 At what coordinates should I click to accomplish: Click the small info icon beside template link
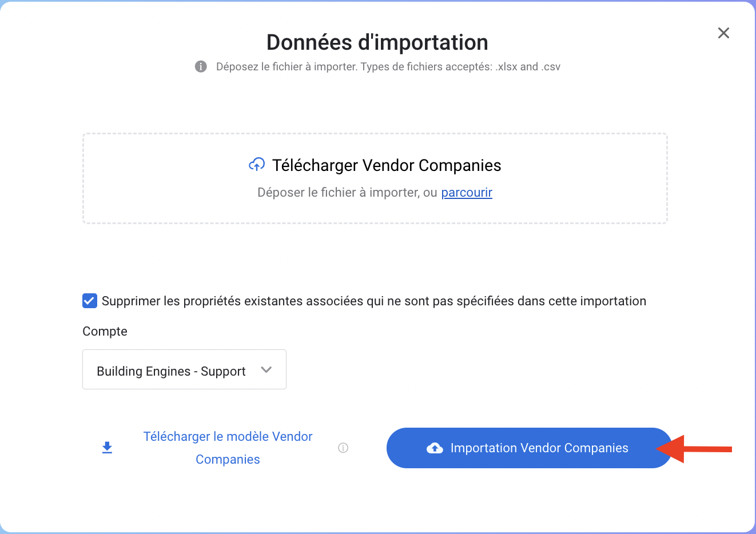343,448
